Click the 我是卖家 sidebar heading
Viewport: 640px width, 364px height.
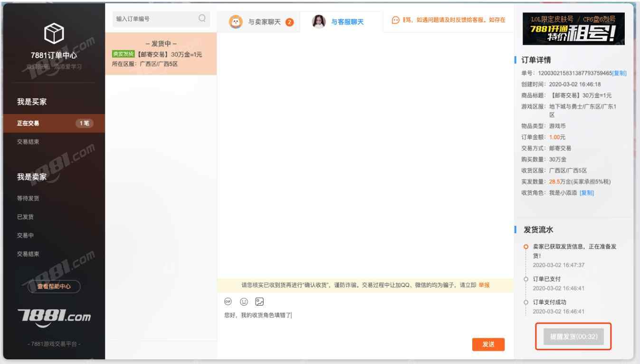tap(31, 176)
